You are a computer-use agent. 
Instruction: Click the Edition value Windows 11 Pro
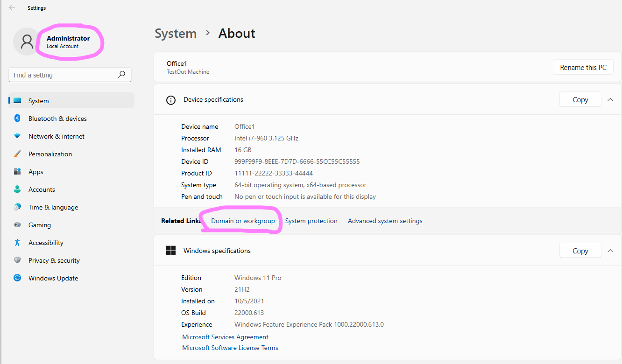pos(258,278)
